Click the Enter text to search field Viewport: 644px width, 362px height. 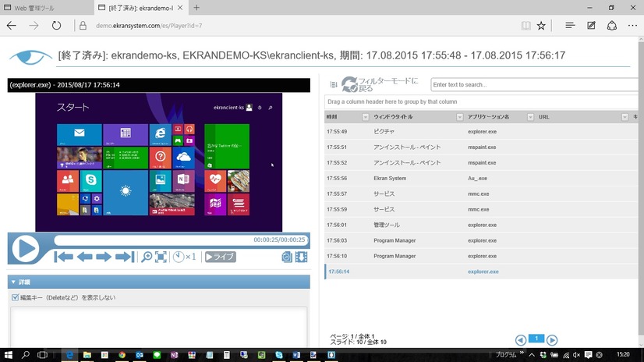(536, 84)
